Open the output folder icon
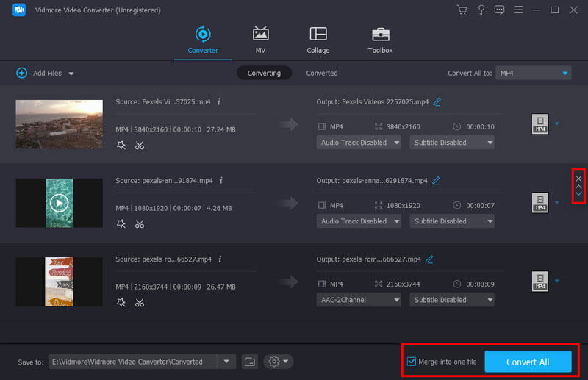The image size is (588, 380). point(250,362)
